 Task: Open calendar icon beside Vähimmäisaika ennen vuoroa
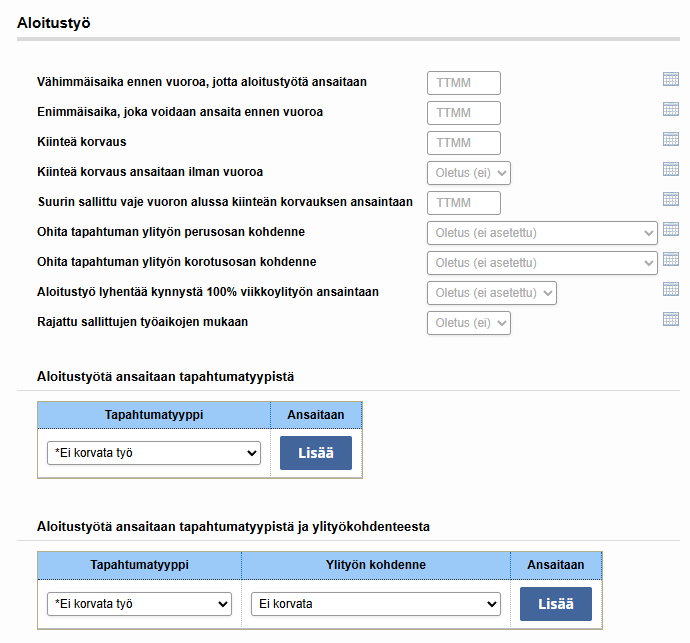coord(671,79)
